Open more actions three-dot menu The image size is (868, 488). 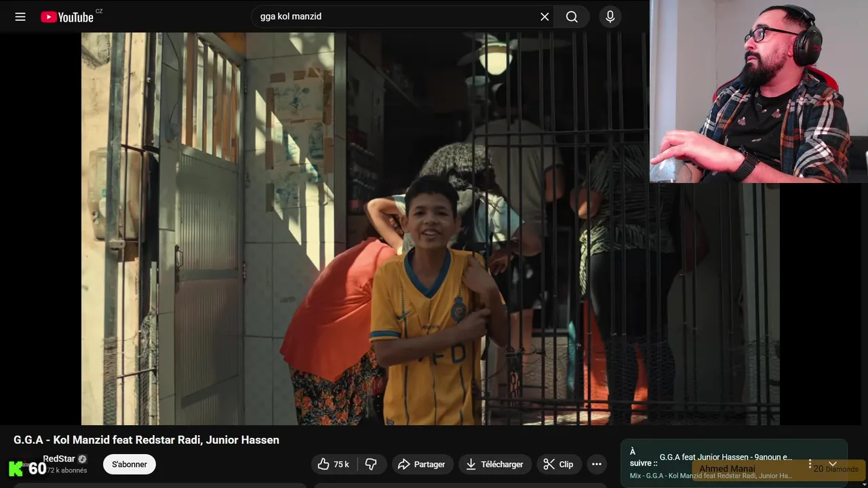[x=597, y=464]
